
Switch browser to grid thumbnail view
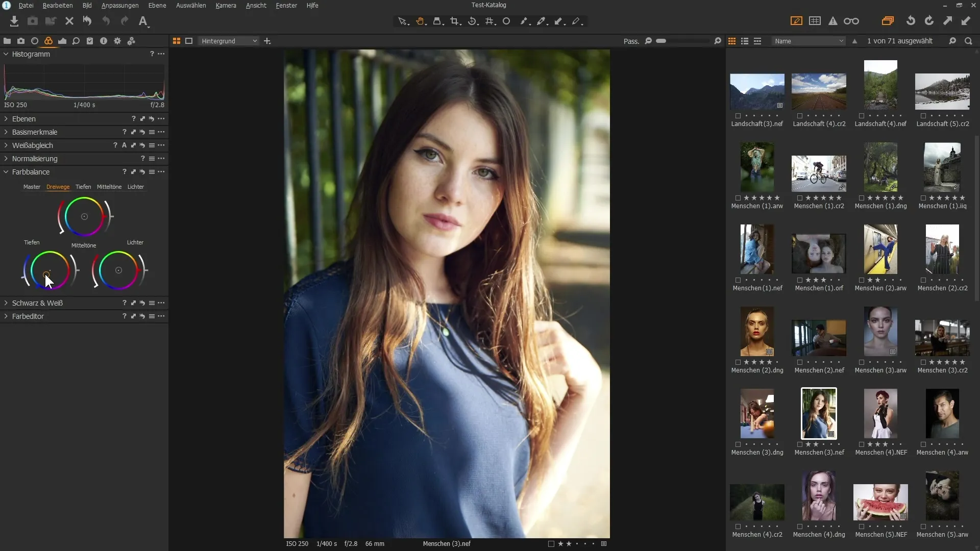point(732,41)
